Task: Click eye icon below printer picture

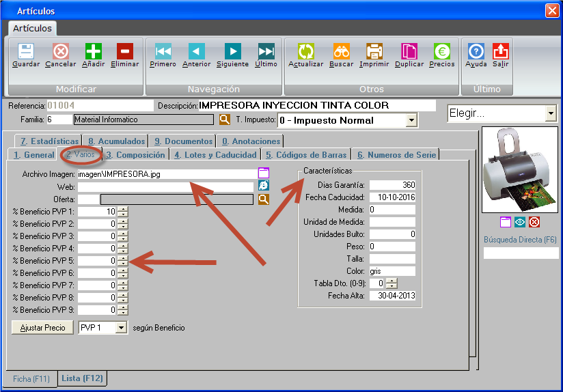Action: click(520, 222)
